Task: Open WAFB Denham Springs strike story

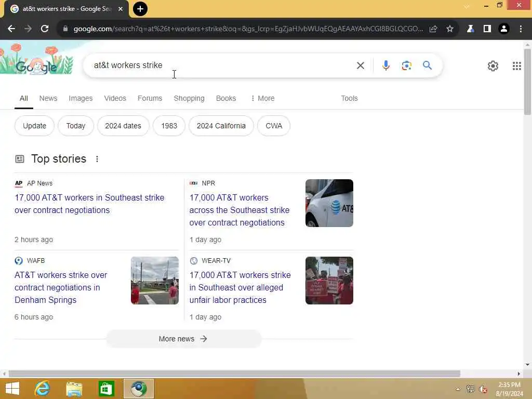Action: 61,287
